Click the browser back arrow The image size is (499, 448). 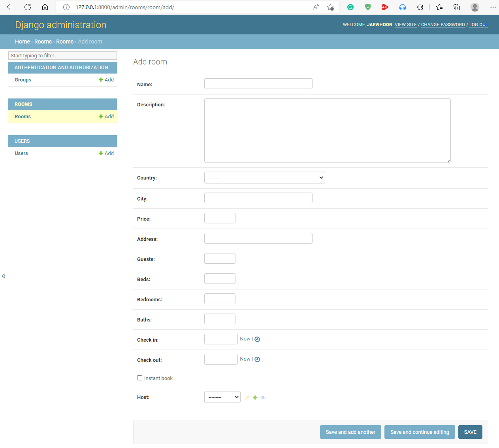10,7
